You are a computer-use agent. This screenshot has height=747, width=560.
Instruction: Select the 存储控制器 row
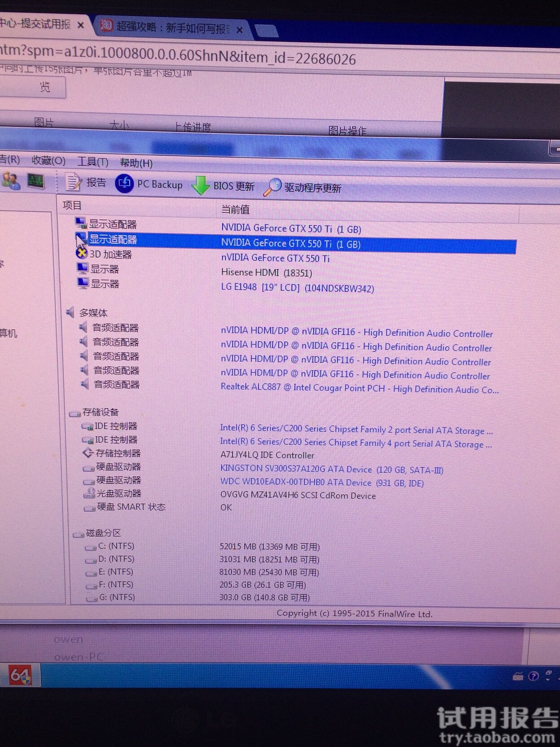pyautogui.click(x=112, y=453)
